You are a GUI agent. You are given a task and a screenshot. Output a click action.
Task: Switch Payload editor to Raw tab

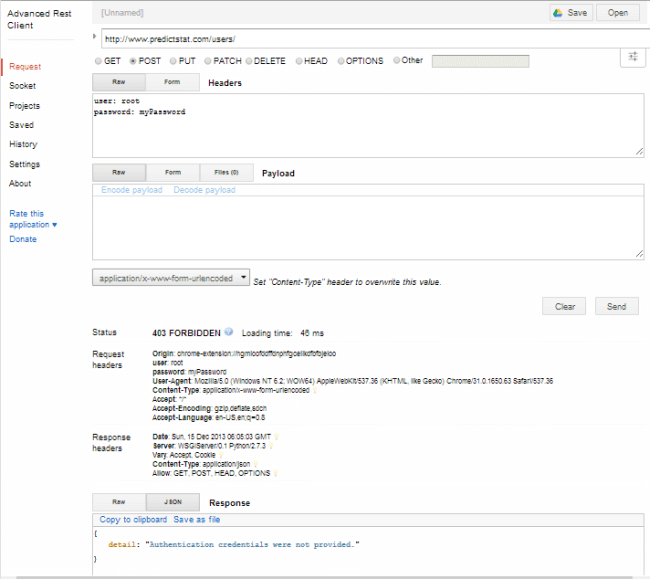[119, 172]
